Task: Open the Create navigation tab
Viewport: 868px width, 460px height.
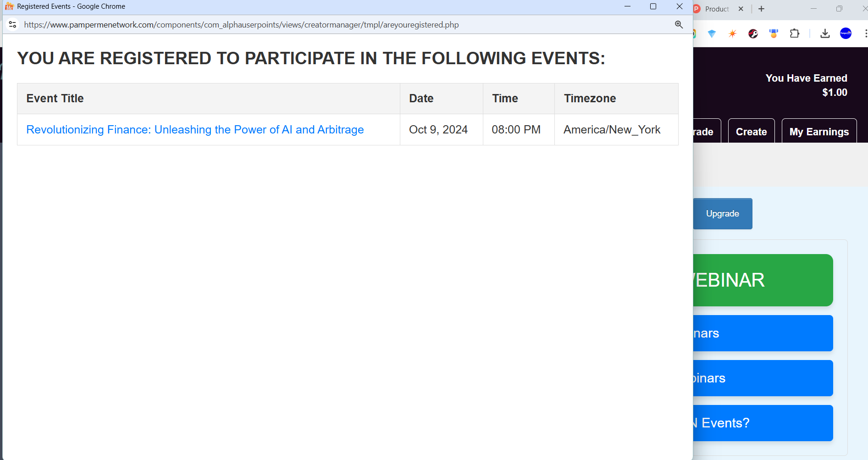Action: click(751, 132)
